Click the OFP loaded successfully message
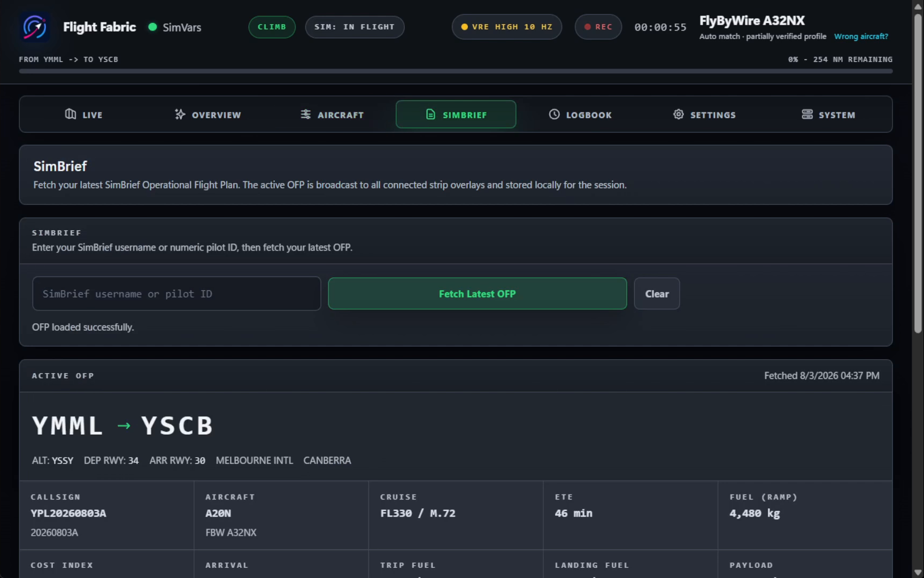The image size is (924, 578). (83, 327)
